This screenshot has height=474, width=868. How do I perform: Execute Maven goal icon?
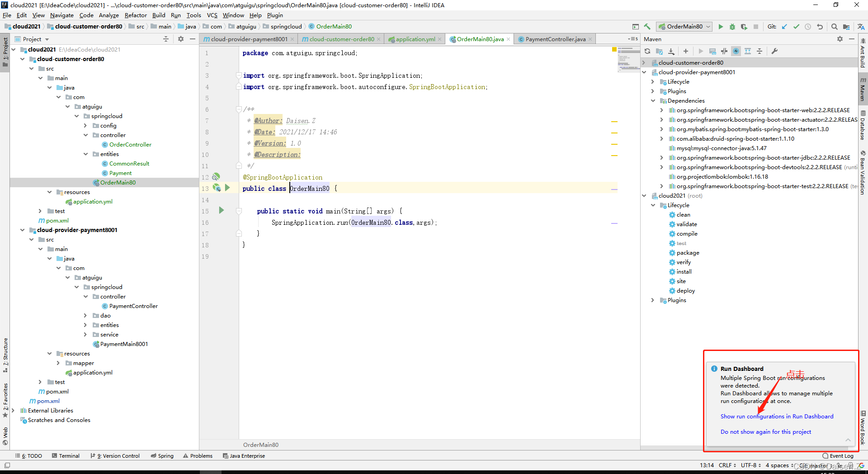712,51
